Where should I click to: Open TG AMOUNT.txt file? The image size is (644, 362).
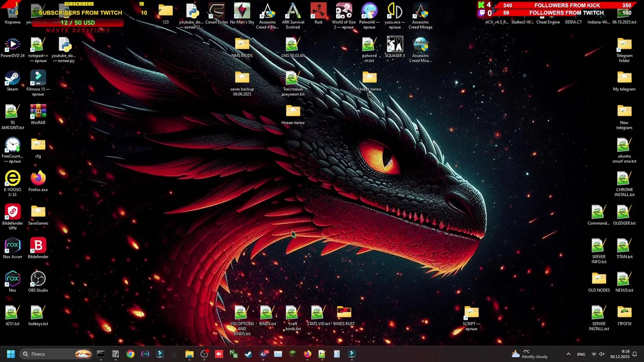coord(13,117)
